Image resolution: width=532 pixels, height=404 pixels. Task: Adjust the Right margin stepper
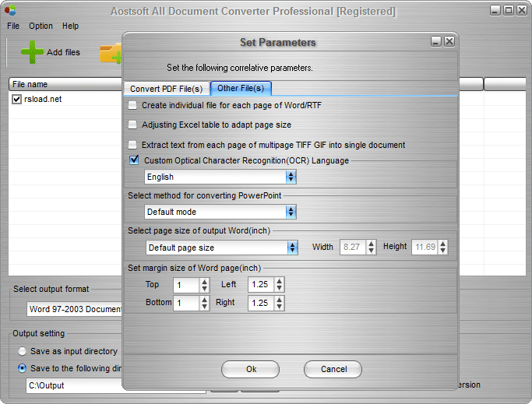[x=279, y=303]
